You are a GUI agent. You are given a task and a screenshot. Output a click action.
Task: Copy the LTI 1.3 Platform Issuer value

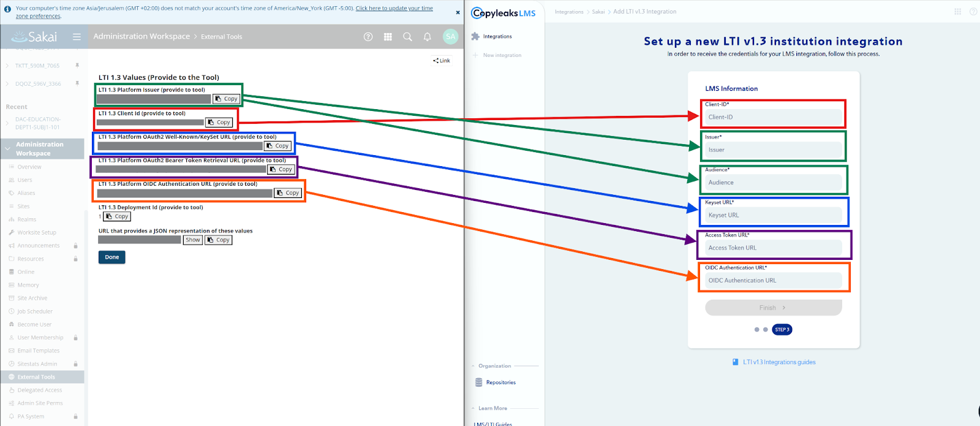tap(227, 99)
